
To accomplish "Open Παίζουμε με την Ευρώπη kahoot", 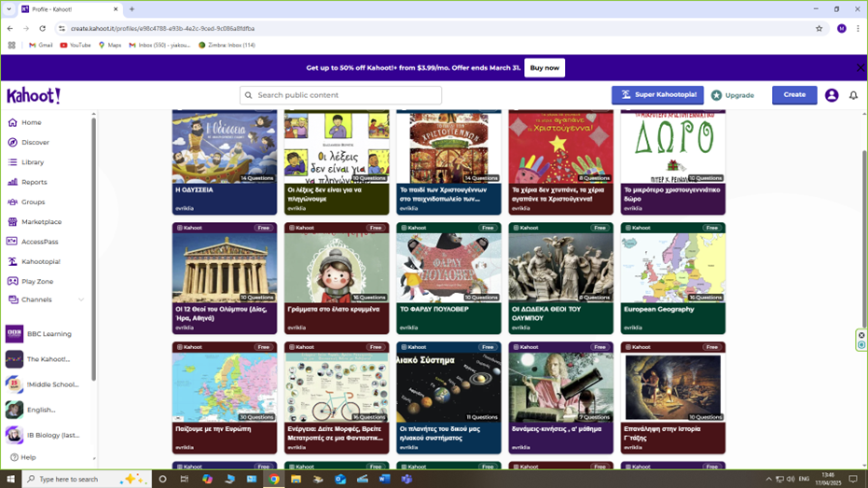I will point(224,397).
